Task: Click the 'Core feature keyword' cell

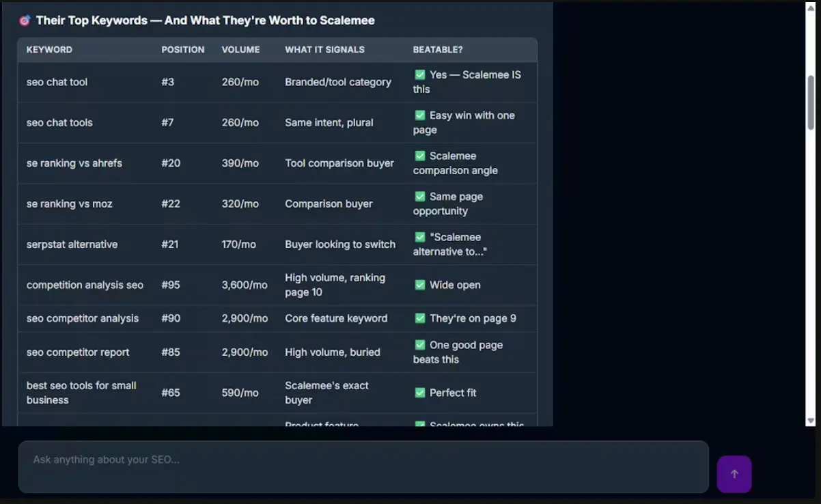Action: click(336, 318)
